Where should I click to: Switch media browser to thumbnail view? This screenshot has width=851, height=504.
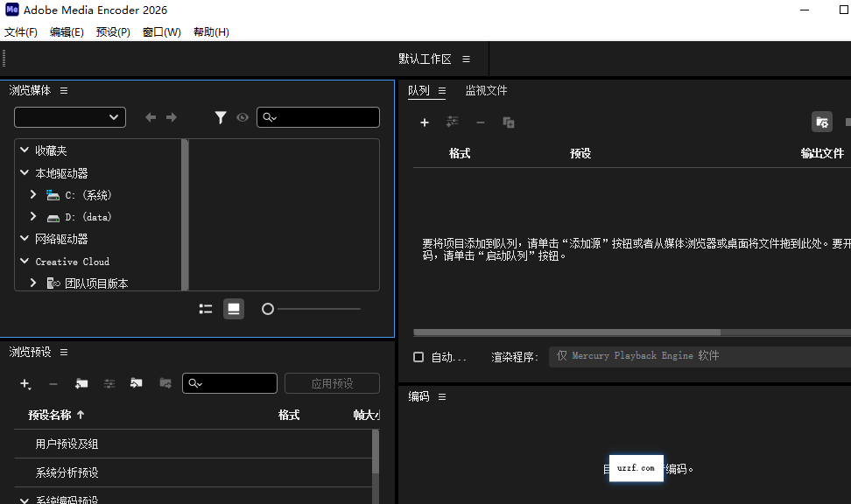click(234, 309)
